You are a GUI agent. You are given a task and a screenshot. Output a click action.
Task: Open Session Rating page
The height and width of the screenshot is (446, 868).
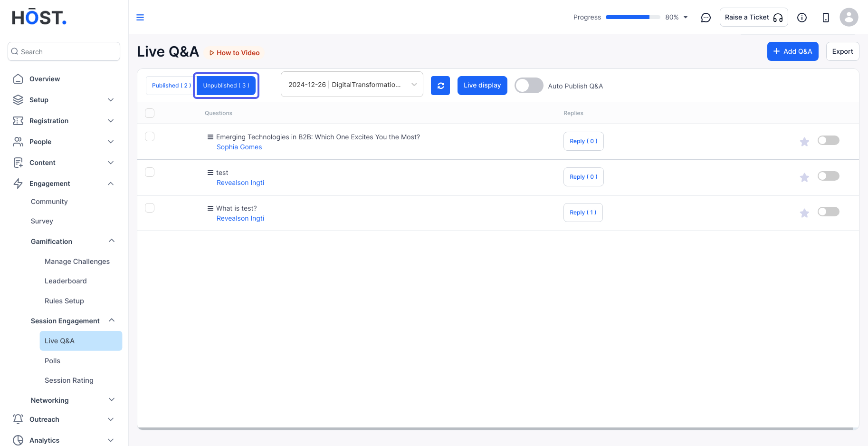(69, 380)
